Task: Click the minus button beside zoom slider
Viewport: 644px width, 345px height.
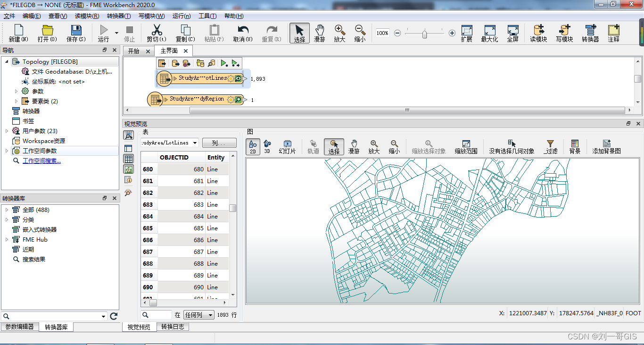Action: click(397, 33)
